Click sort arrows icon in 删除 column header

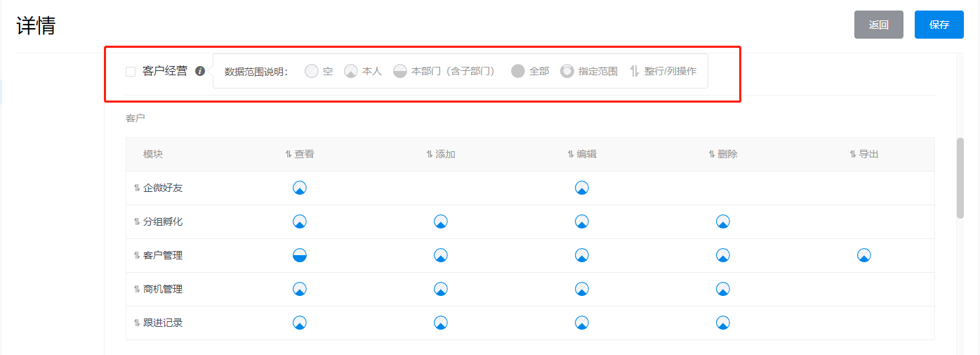point(712,154)
